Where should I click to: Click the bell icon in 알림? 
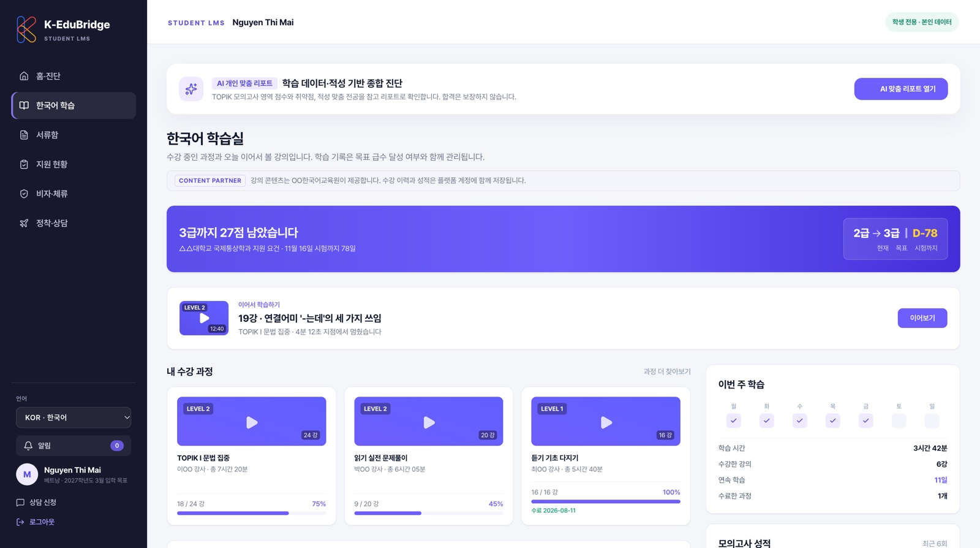pyautogui.click(x=28, y=446)
